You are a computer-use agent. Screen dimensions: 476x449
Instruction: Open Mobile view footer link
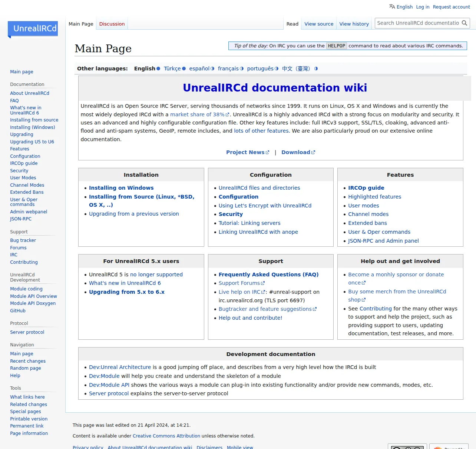click(x=240, y=447)
